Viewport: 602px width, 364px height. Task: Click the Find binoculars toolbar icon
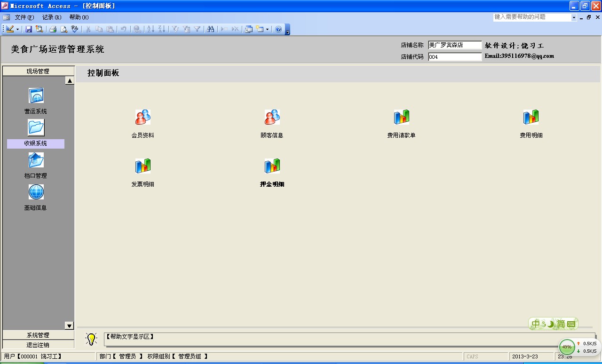pyautogui.click(x=210, y=29)
